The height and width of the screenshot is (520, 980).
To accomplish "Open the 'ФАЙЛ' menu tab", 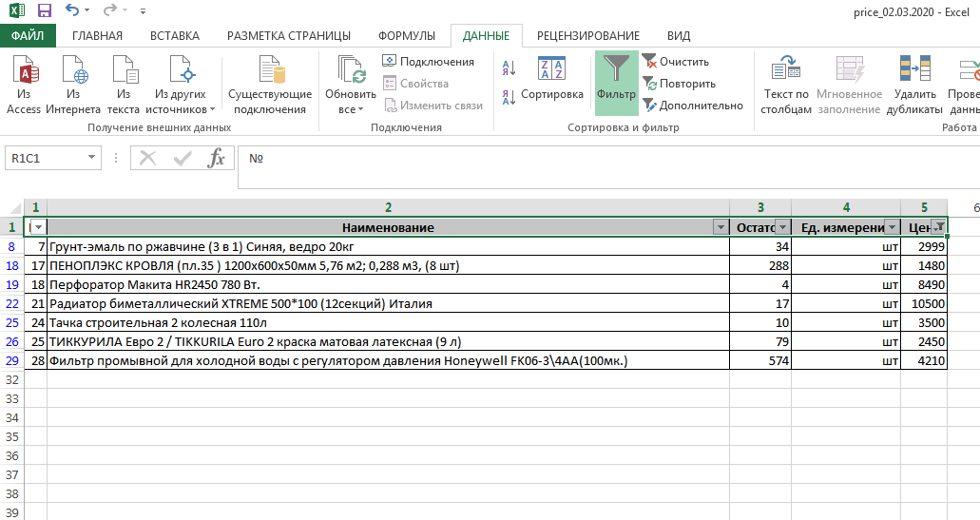I will coord(29,36).
